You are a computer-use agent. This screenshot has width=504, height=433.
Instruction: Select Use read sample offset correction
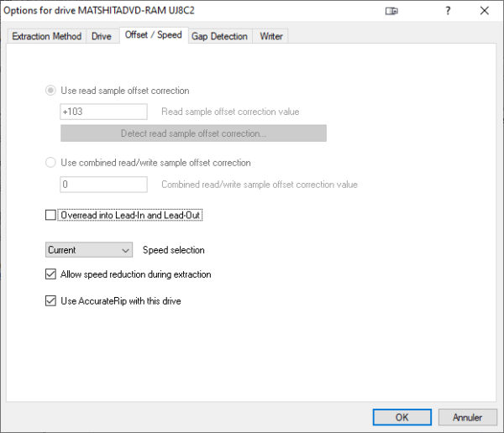click(50, 91)
